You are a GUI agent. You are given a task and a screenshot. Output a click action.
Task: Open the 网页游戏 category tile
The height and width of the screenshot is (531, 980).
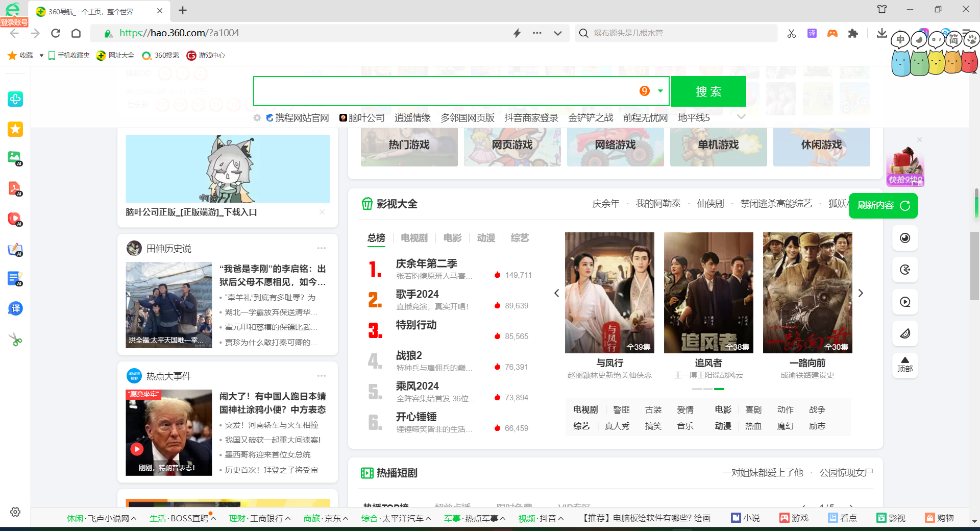tap(512, 147)
